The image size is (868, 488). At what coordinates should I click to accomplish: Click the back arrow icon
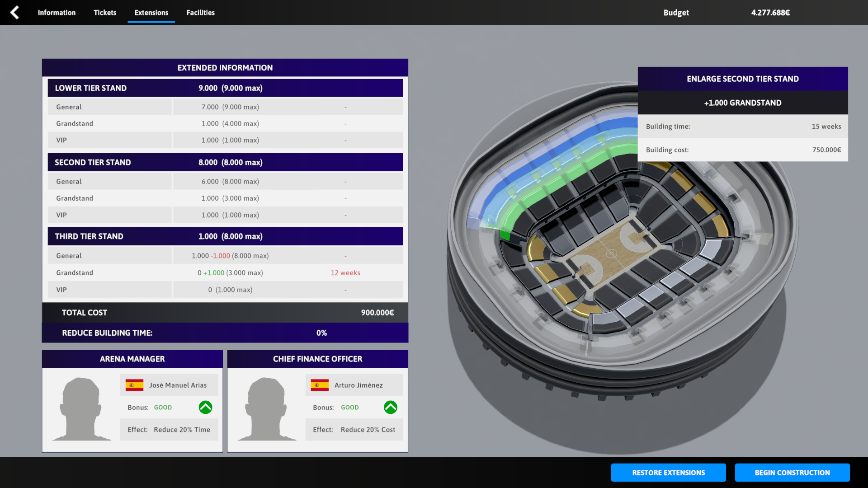[14, 12]
